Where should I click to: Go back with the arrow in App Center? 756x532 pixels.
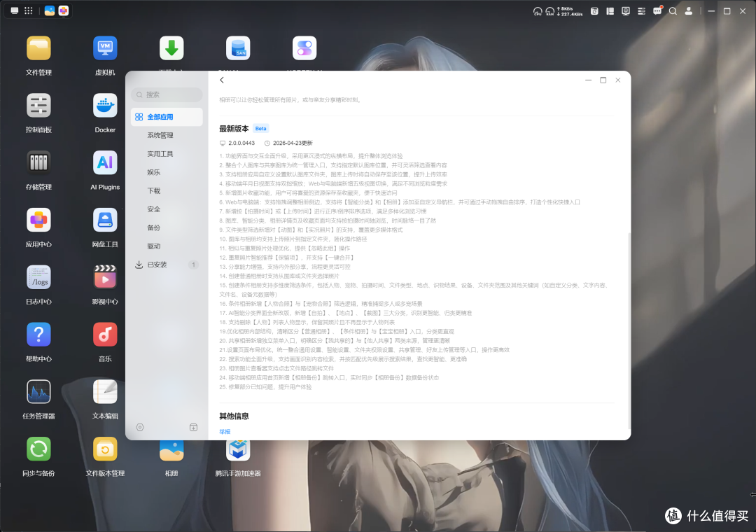[222, 80]
